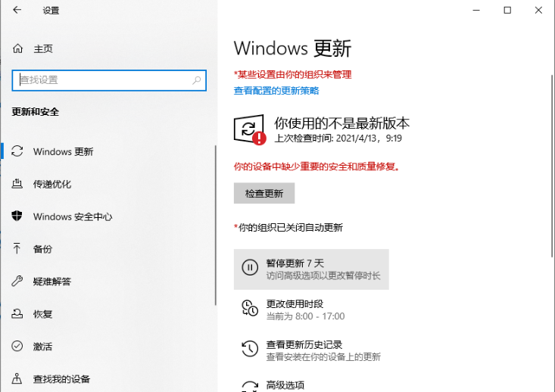Click the update status icon with red alert
Viewport: 555px width, 392px height.
click(x=250, y=129)
